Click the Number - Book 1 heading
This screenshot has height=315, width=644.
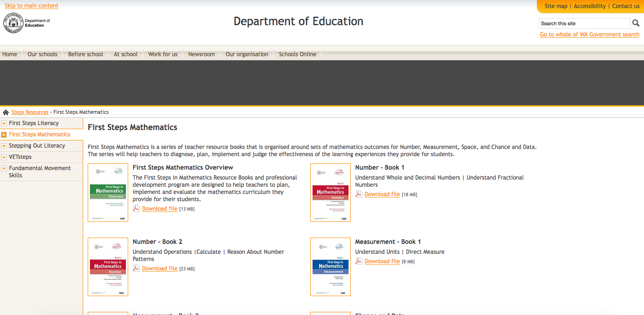pos(380,167)
